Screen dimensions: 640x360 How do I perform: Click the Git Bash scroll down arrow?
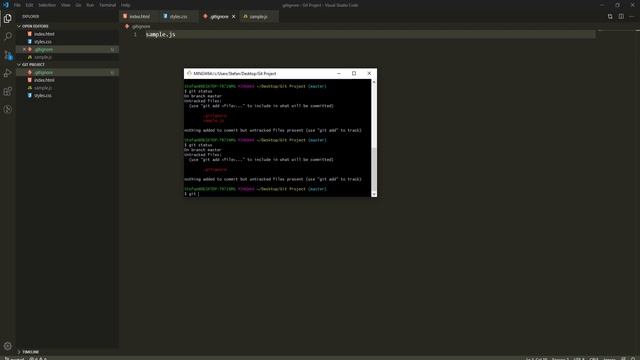point(374,194)
